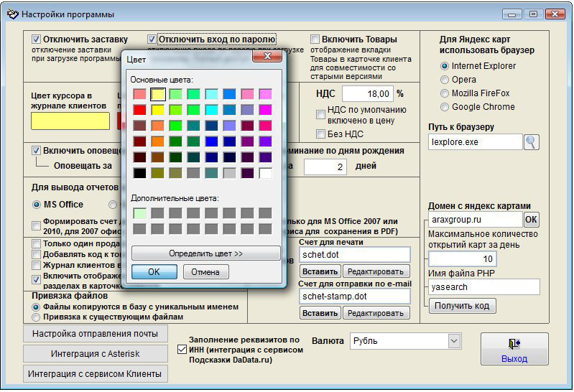This screenshot has width=574, height=392.
Task: Click the app icon in the title bar
Action: pyautogui.click(x=12, y=14)
